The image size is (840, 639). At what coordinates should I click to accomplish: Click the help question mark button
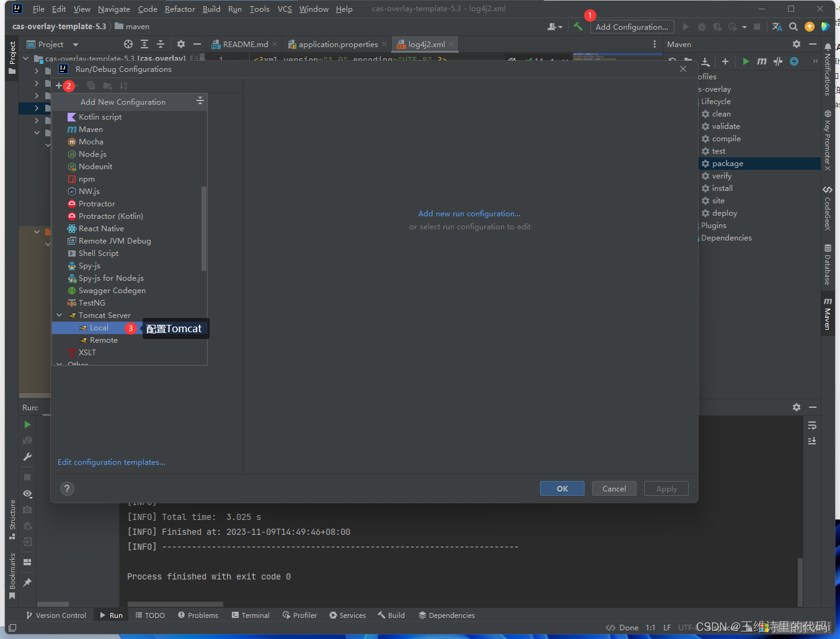click(67, 488)
